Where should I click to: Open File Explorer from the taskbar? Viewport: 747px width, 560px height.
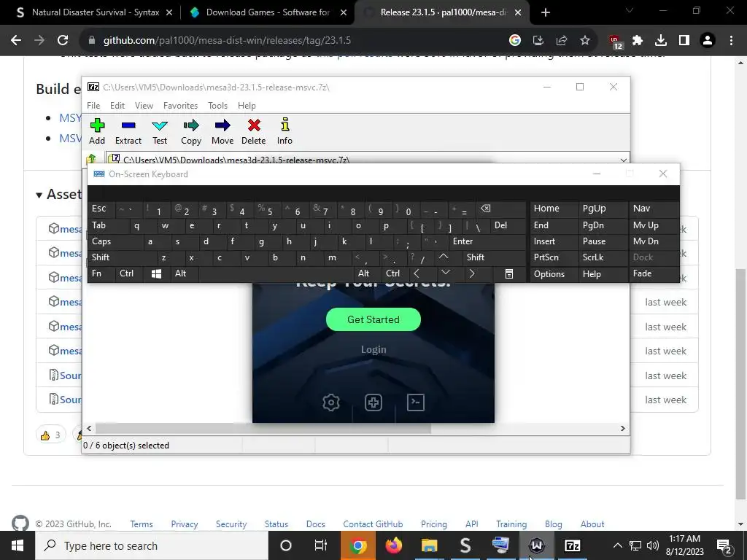click(429, 545)
